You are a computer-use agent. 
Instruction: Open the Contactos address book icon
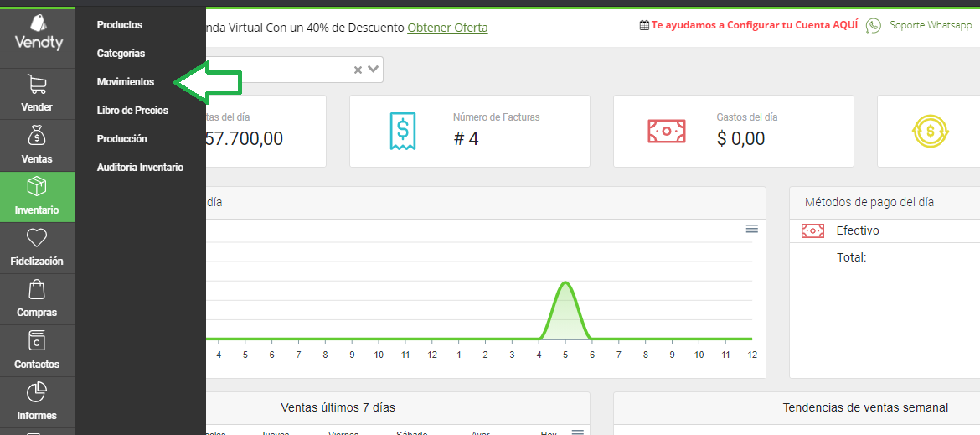click(37, 341)
